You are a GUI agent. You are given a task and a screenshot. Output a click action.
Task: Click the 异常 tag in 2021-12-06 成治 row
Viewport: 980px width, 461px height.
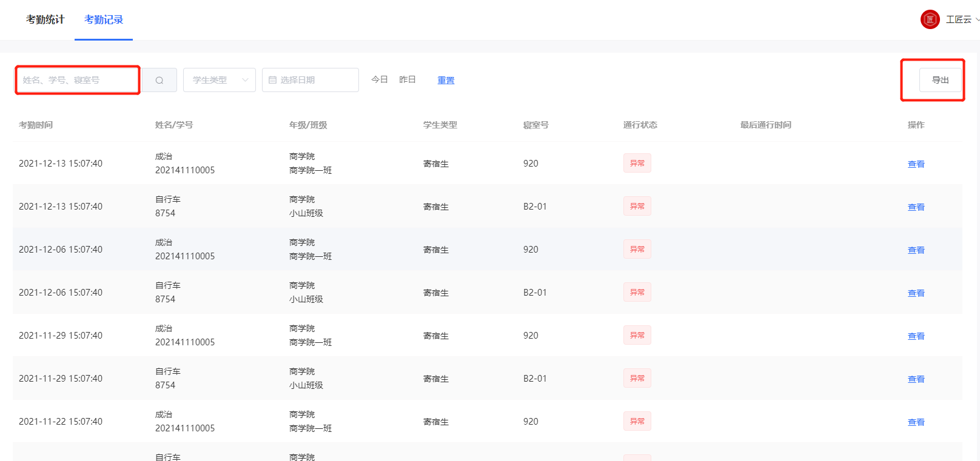coord(637,249)
